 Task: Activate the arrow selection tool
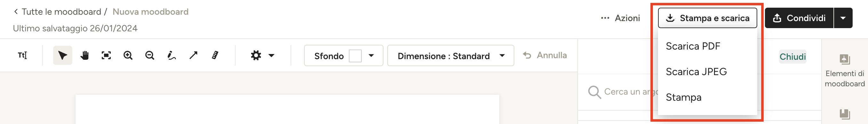click(63, 55)
